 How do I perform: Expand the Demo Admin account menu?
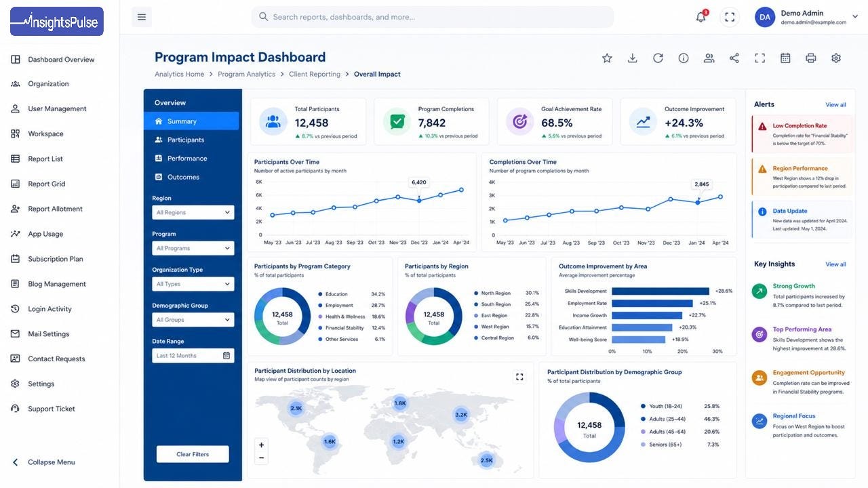(807, 17)
